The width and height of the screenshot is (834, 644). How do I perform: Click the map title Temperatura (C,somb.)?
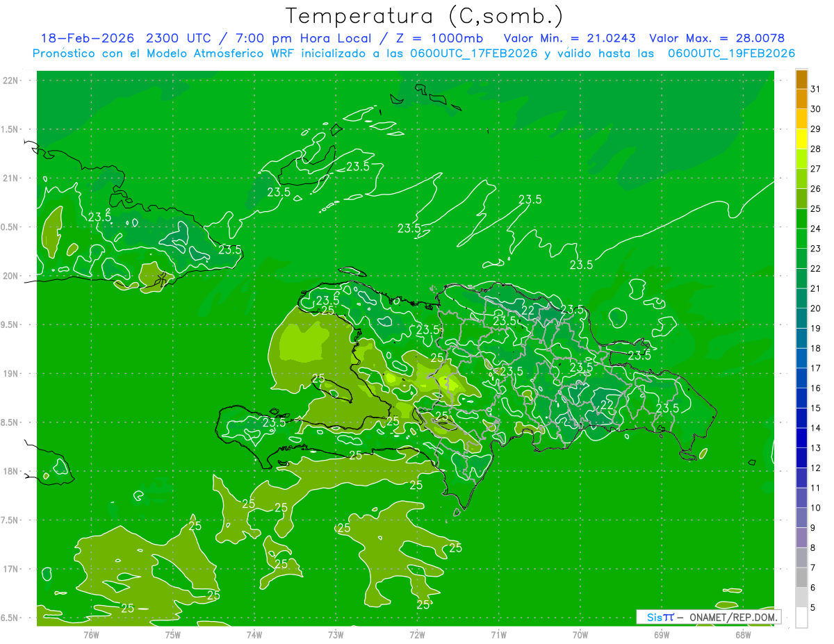pyautogui.click(x=424, y=16)
